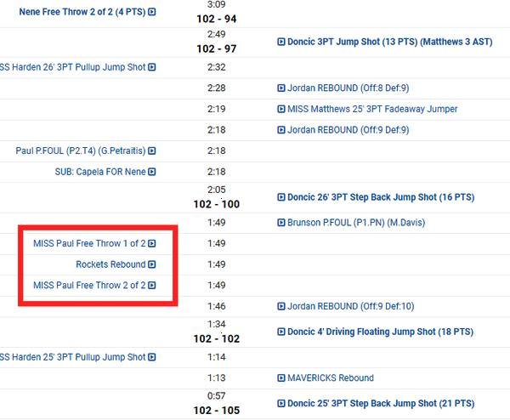Click the MAVERICKS Rebound link

(331, 378)
